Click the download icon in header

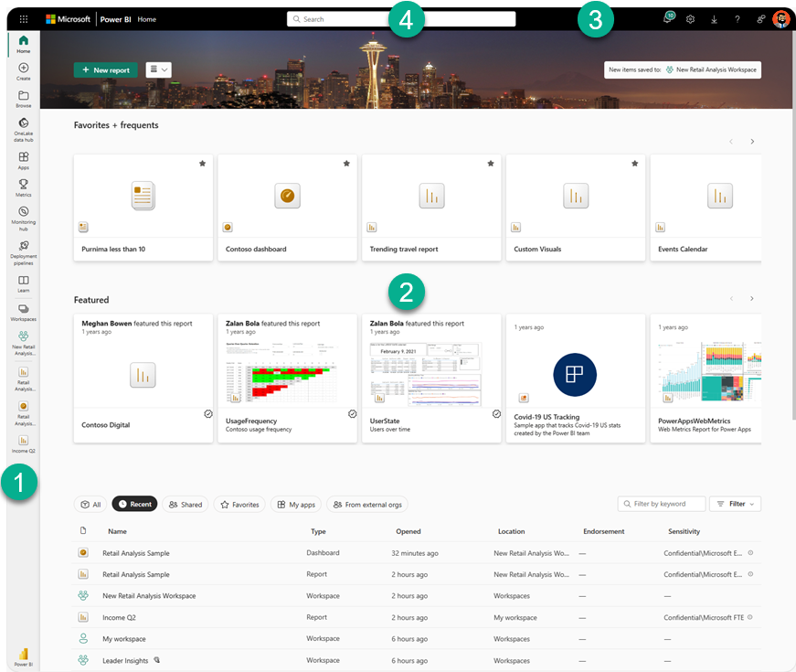coord(714,19)
